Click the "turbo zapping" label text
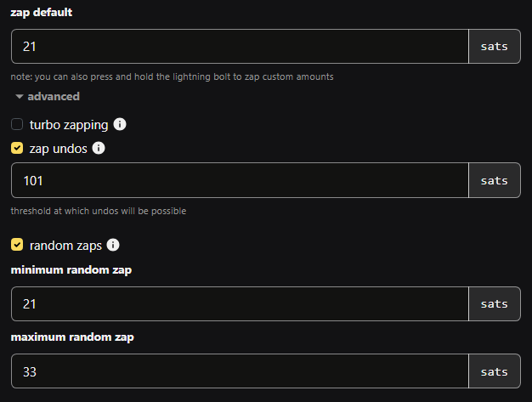This screenshot has width=532, height=402. [x=69, y=124]
